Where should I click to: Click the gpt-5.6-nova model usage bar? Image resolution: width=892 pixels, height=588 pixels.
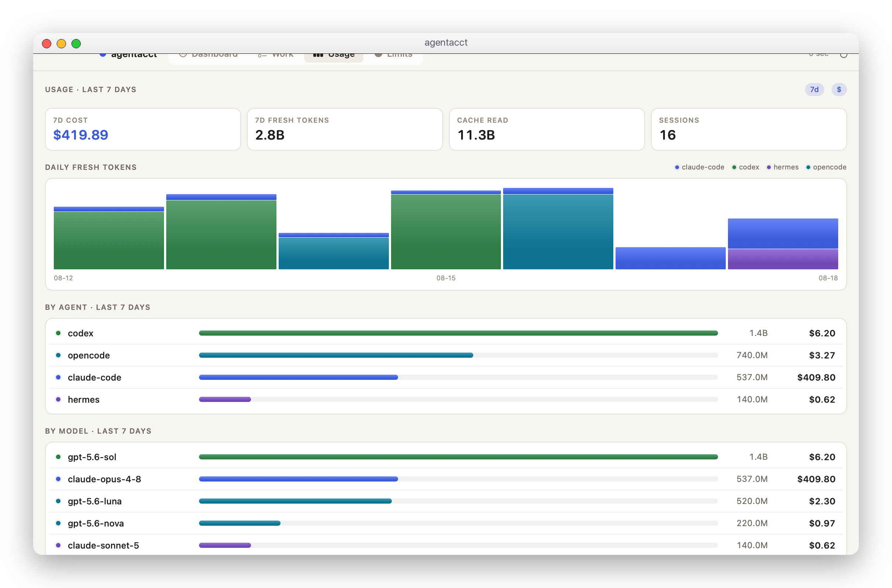[459, 523]
